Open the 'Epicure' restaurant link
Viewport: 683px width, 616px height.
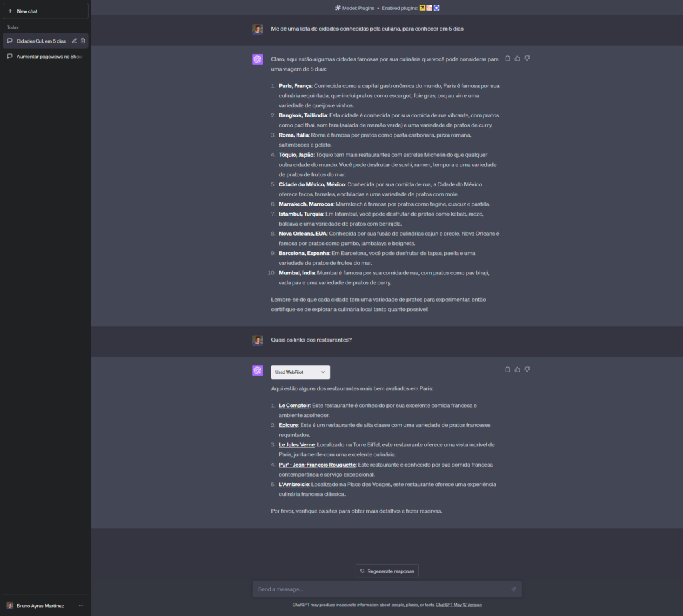(287, 425)
